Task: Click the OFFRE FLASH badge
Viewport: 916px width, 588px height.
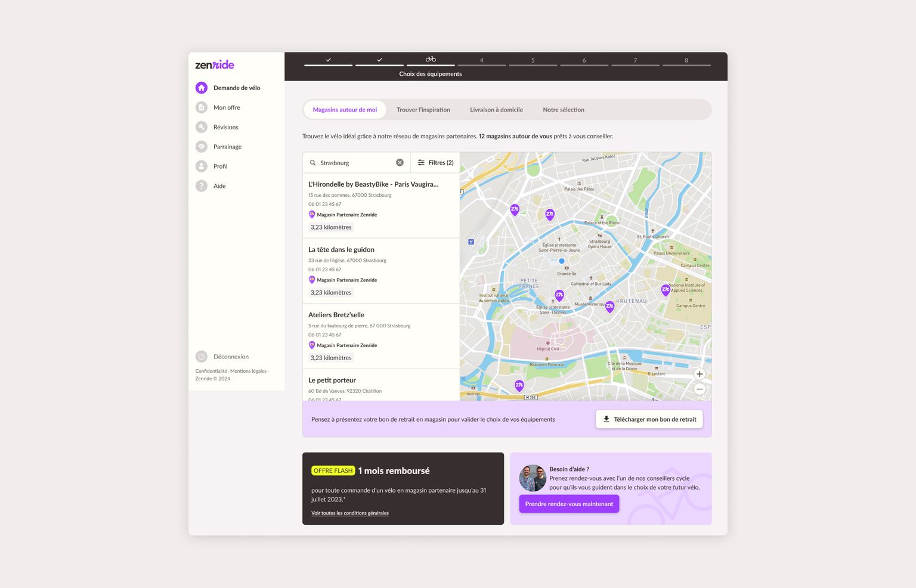Action: pyautogui.click(x=333, y=471)
